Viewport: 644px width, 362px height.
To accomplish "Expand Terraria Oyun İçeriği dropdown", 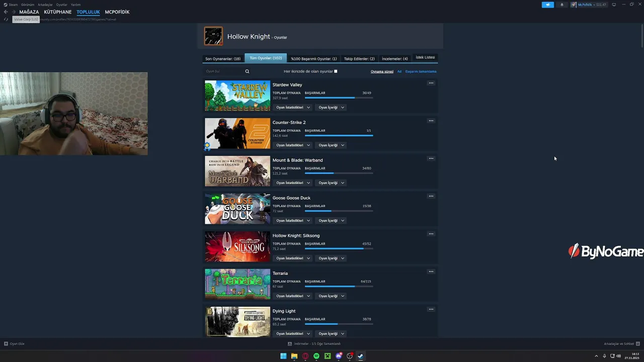I will pos(332,296).
